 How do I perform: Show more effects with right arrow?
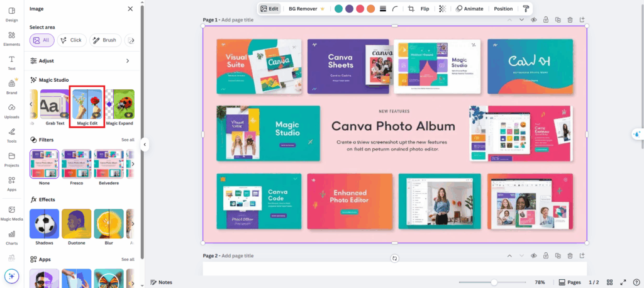132,224
